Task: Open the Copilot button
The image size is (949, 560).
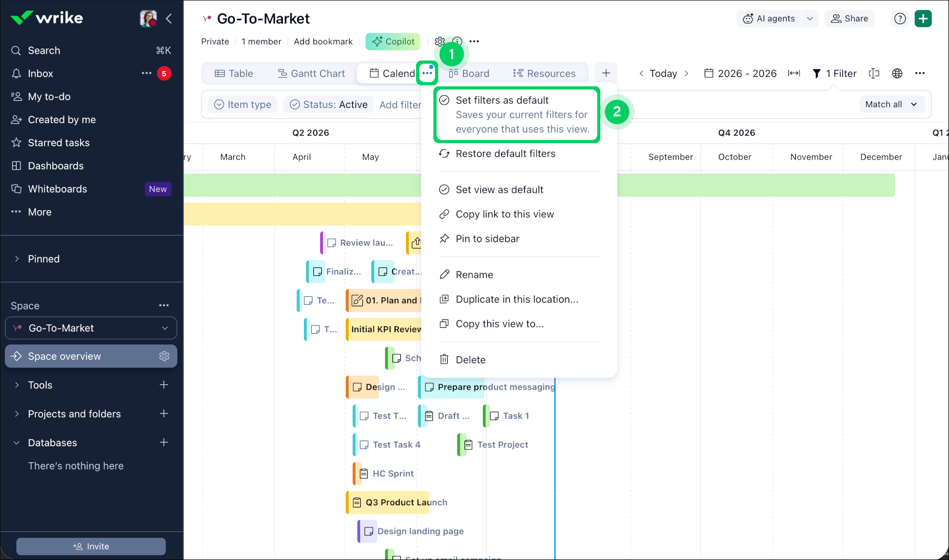Action: click(x=393, y=42)
